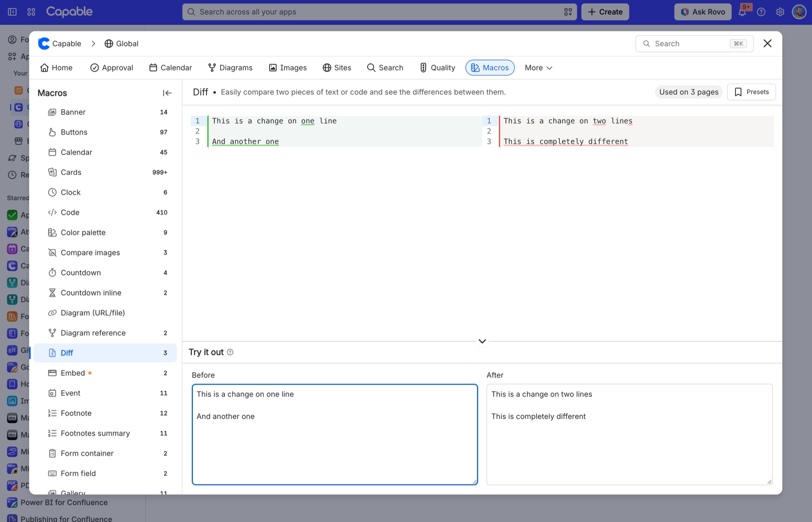Toggle the left sidebar icon in top bar

coord(12,12)
